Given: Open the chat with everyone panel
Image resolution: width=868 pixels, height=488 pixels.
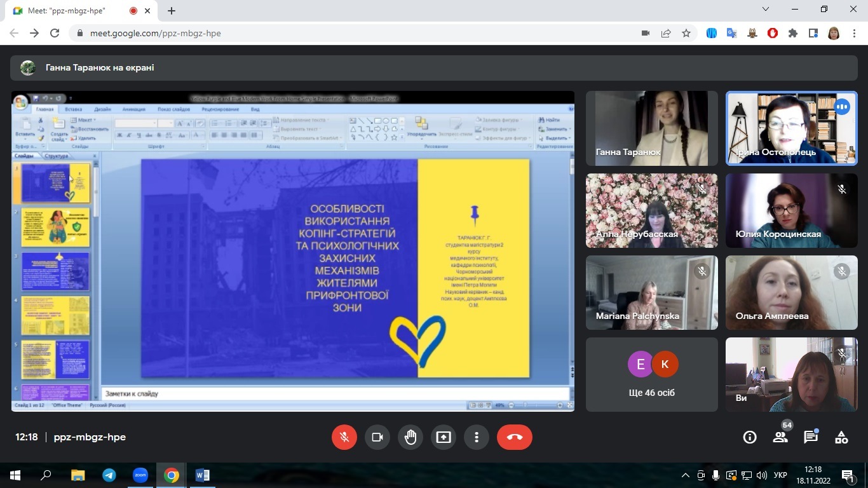Looking at the screenshot, I should pyautogui.click(x=811, y=437).
